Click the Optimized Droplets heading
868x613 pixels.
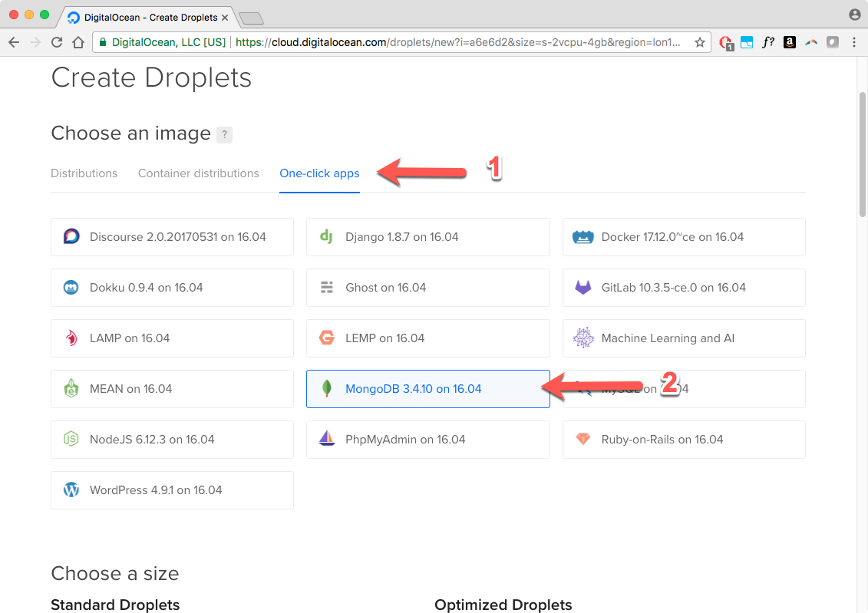(503, 605)
